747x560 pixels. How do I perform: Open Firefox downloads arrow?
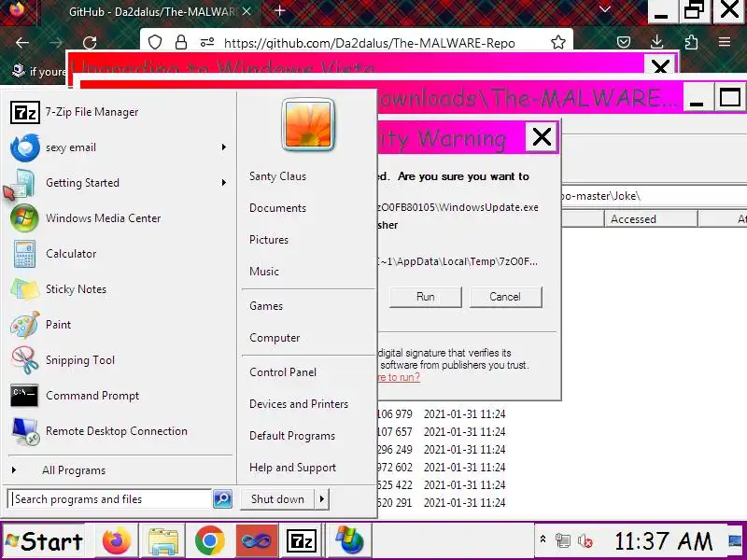tap(657, 43)
